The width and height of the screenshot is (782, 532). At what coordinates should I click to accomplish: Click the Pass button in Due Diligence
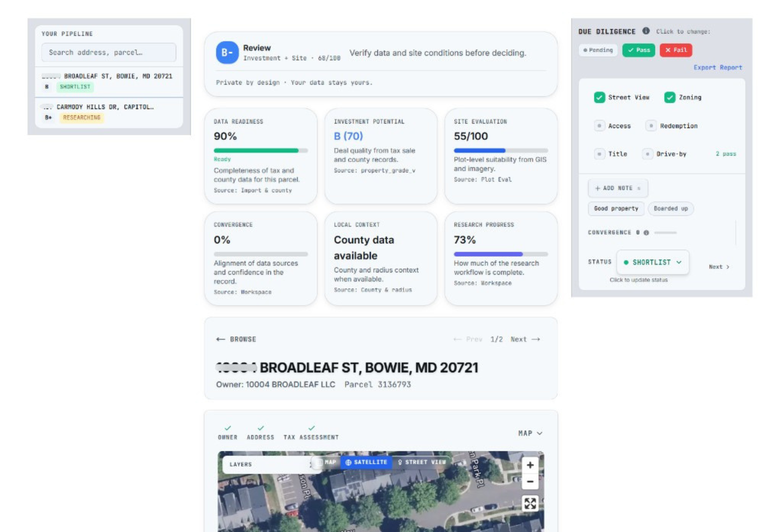[638, 50]
